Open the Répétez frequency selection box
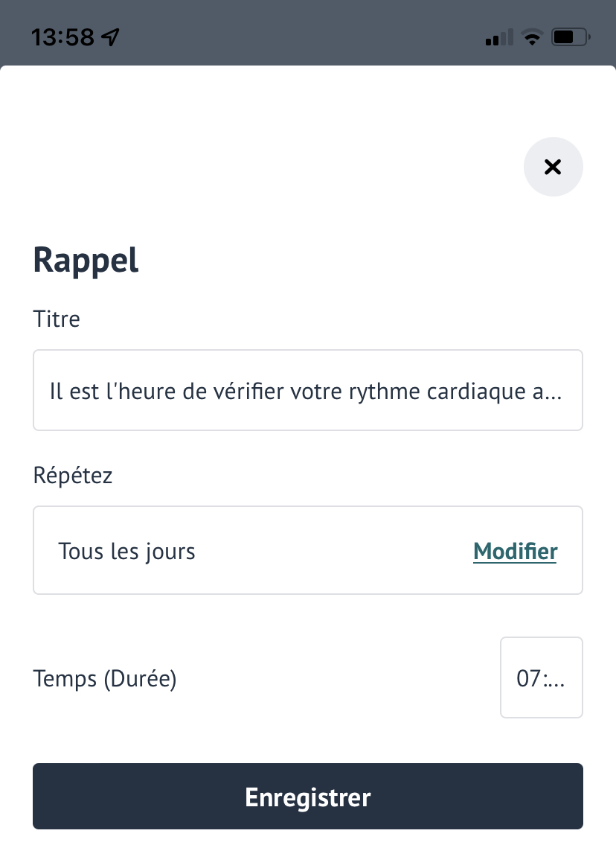 coord(308,550)
